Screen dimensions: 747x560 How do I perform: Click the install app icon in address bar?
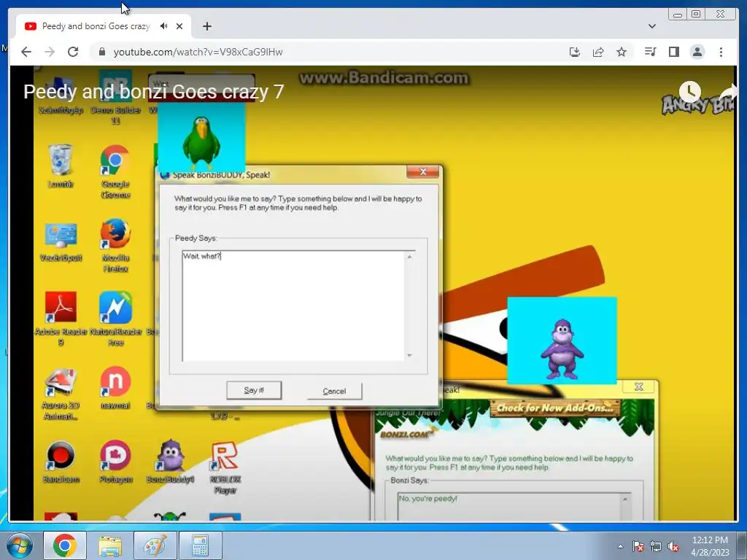pyautogui.click(x=575, y=52)
